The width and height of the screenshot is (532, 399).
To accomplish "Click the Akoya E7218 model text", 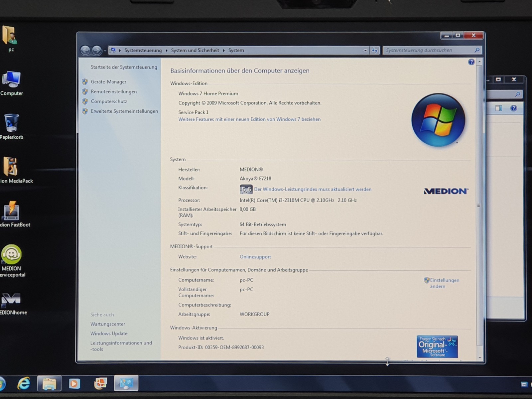I will pyautogui.click(x=255, y=179).
